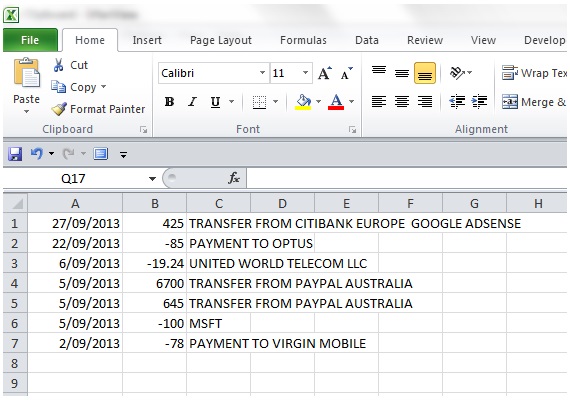The image size is (570, 400).
Task: Apply cell borders icon
Action: tap(260, 102)
